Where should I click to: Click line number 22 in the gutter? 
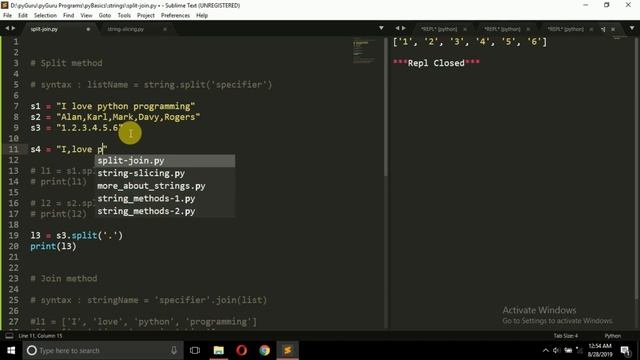(x=13, y=268)
